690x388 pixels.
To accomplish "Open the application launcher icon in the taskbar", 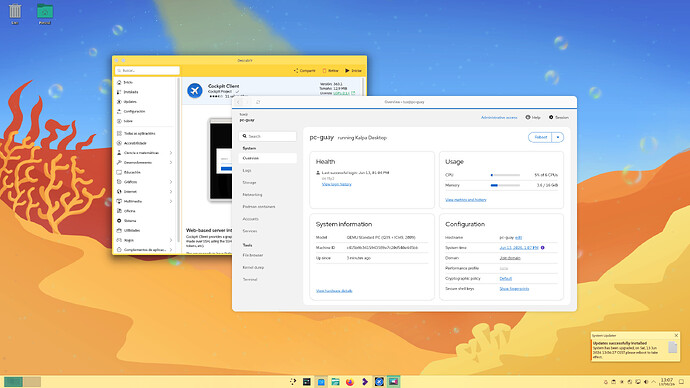I will pyautogui.click(x=293, y=381).
